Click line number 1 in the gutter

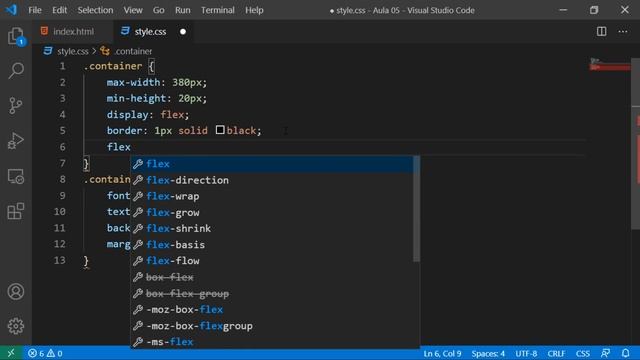click(x=62, y=66)
